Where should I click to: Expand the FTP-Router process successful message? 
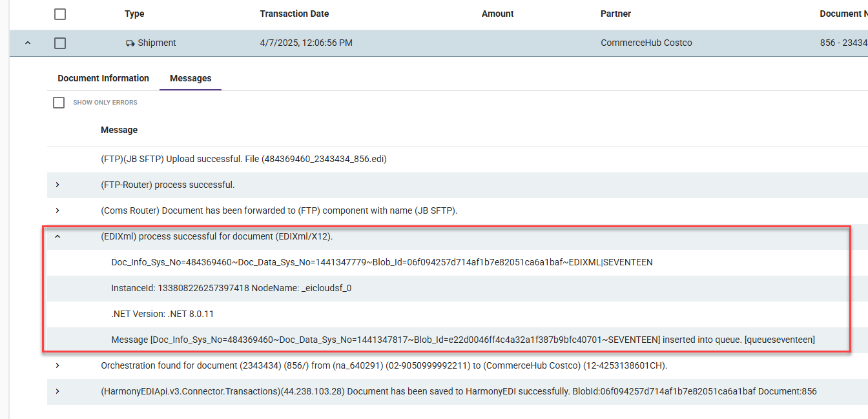pyautogui.click(x=57, y=185)
